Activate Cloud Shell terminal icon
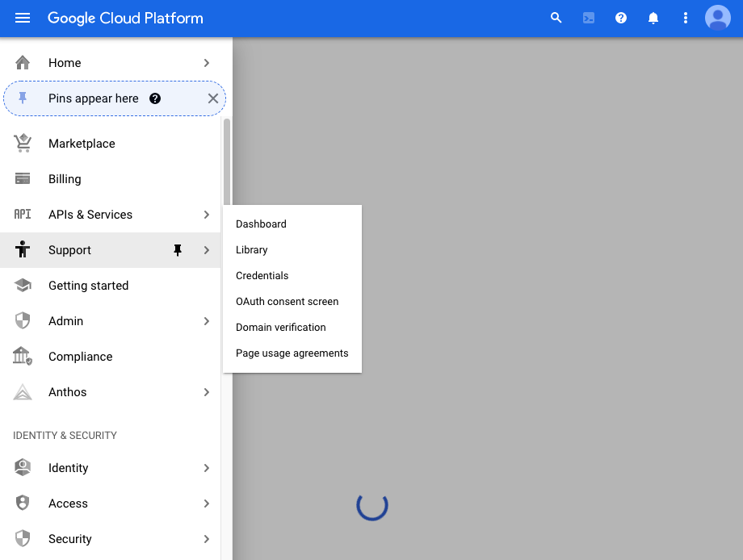Screen dimensions: 743x560 (x=589, y=18)
